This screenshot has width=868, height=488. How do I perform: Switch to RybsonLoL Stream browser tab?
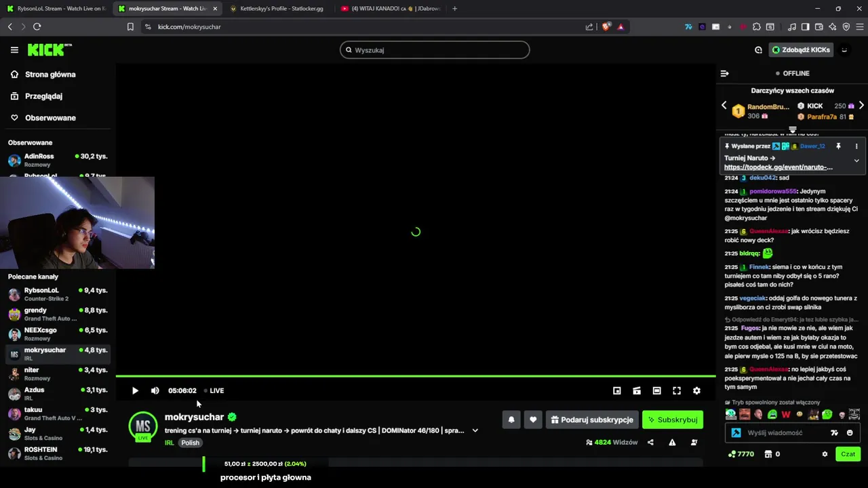(56, 9)
